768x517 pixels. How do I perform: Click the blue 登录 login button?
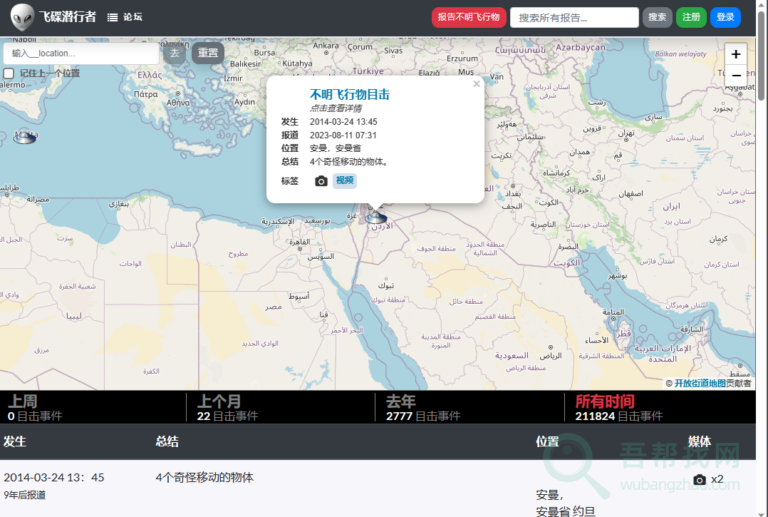point(725,17)
